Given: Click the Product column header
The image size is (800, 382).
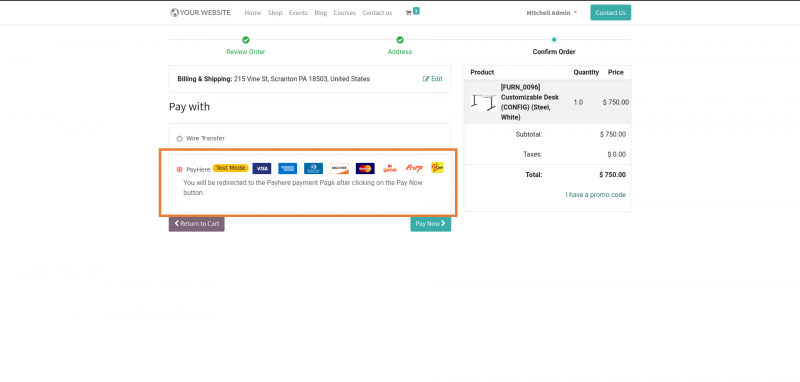Looking at the screenshot, I should pos(482,72).
